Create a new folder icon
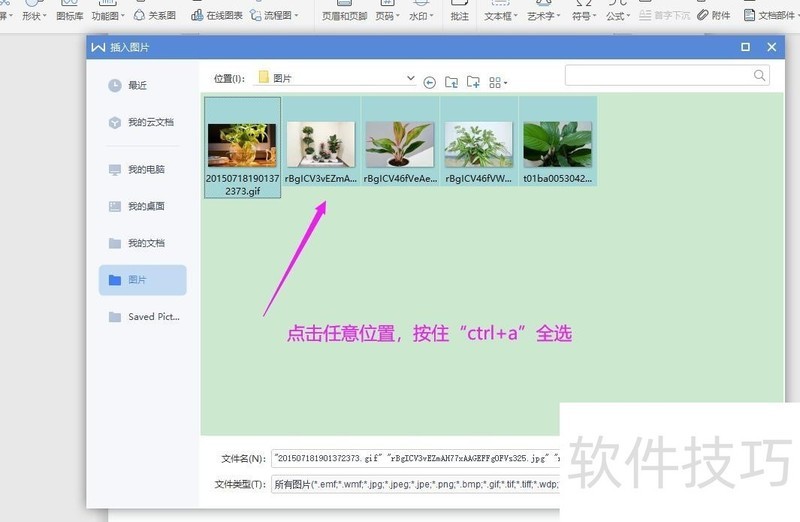 [473, 82]
